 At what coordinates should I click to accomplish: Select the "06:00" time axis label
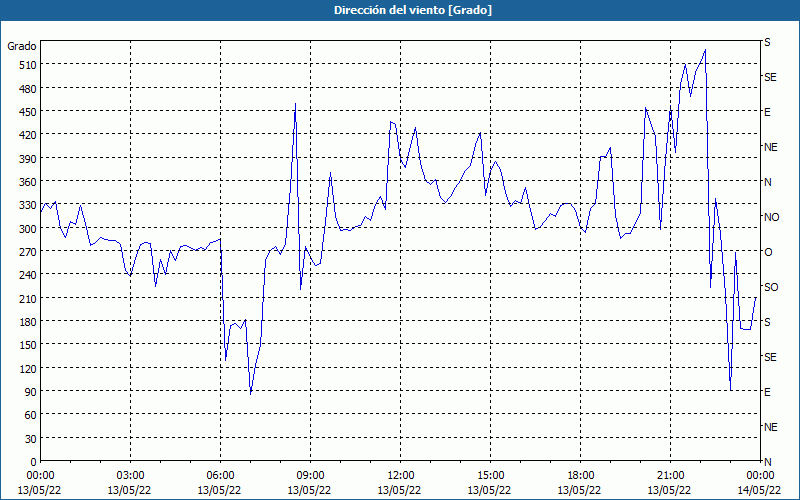click(x=220, y=476)
